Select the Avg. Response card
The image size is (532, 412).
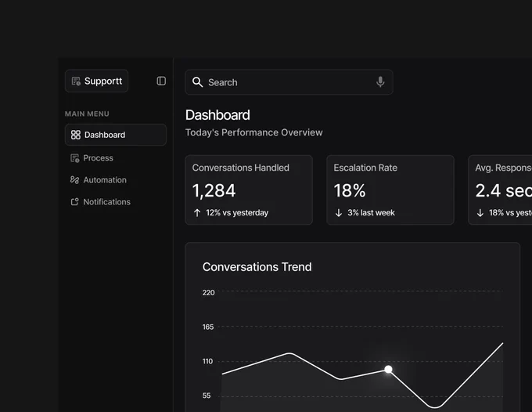pos(500,190)
